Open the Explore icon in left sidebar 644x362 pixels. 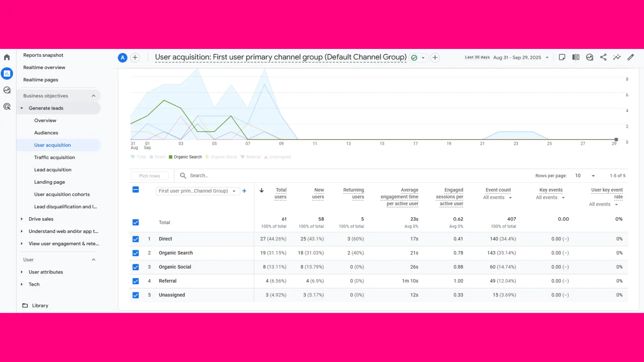pos(7,90)
